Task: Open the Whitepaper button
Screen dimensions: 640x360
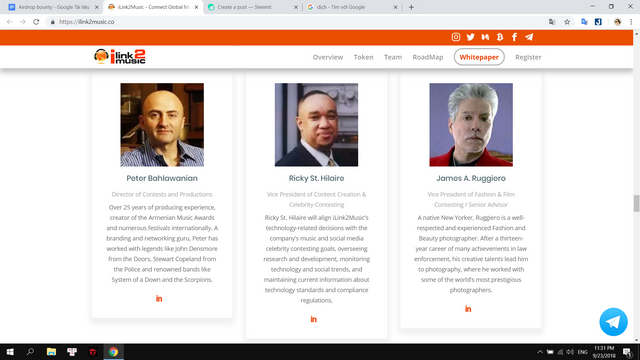Action: [479, 57]
